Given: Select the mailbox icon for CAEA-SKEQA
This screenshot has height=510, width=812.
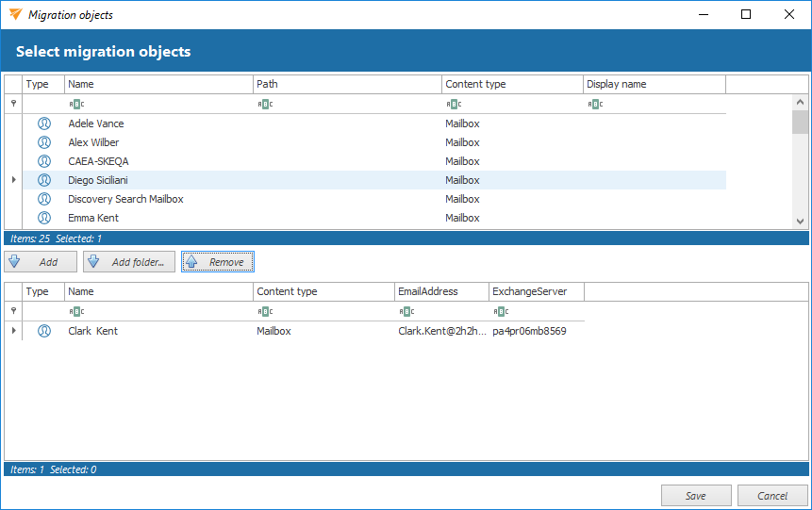Looking at the screenshot, I should pos(43,161).
